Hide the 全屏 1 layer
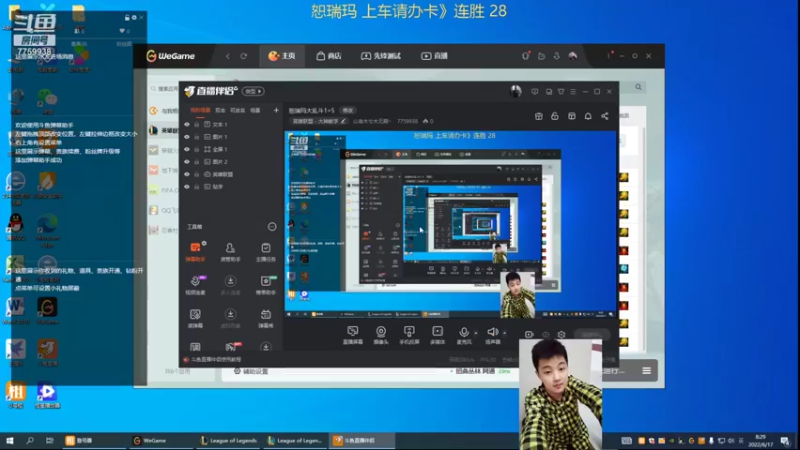The height and width of the screenshot is (450, 800). click(x=187, y=149)
